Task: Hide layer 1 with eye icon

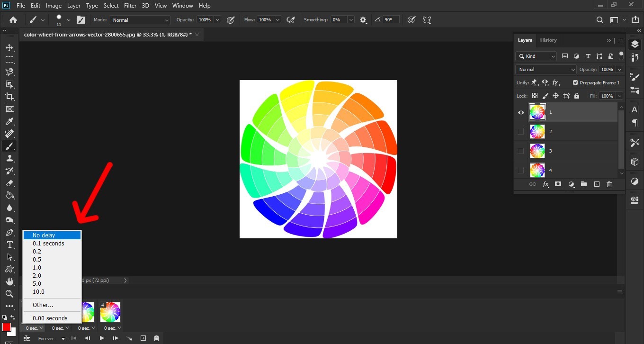Action: [521, 112]
